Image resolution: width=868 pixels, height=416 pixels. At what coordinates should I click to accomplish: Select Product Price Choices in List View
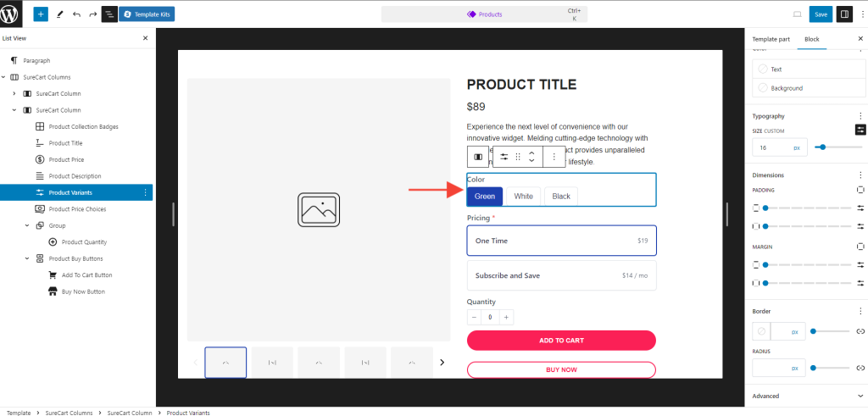(77, 208)
